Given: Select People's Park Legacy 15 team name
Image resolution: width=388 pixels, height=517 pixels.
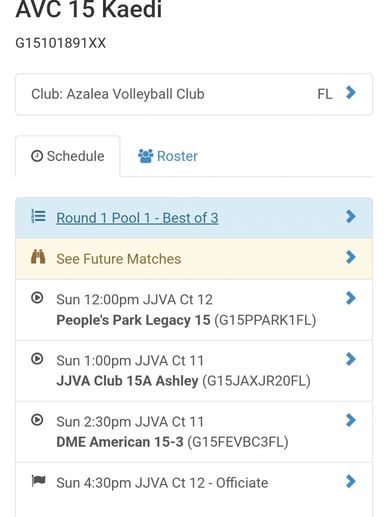Looking at the screenshot, I should (x=133, y=320).
